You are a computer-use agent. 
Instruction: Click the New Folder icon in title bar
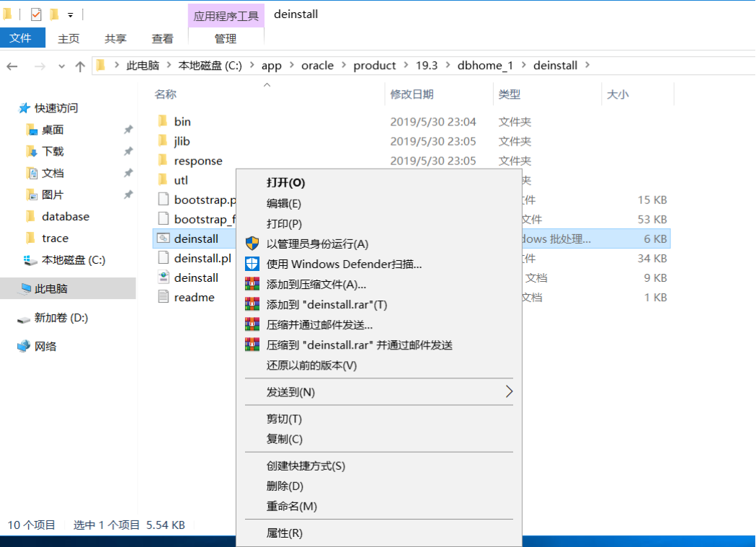pos(55,14)
